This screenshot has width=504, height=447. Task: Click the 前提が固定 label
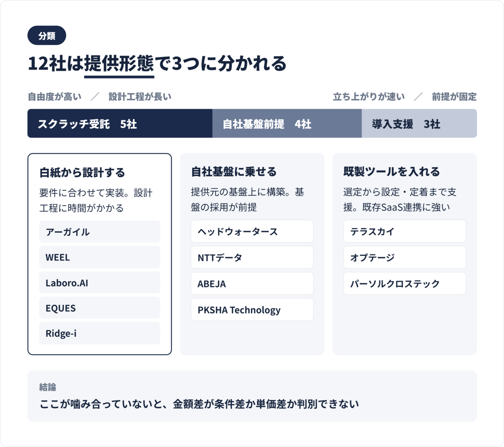454,96
